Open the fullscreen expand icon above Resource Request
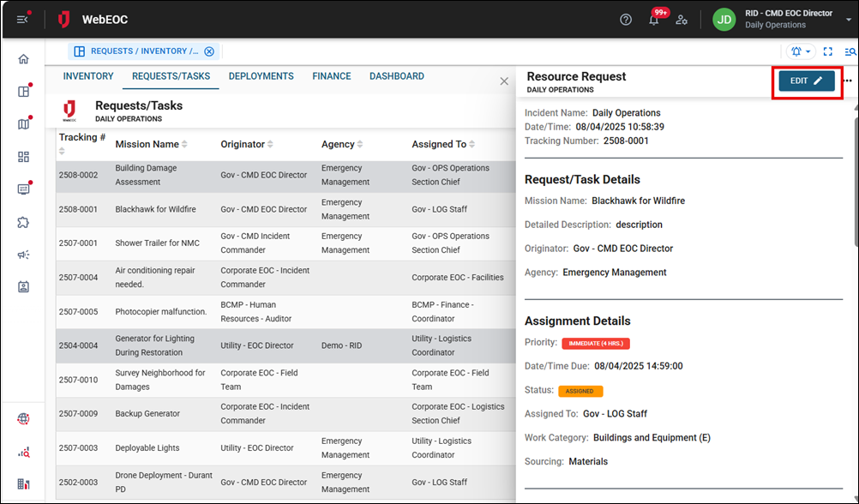This screenshot has height=504, width=859. [826, 51]
